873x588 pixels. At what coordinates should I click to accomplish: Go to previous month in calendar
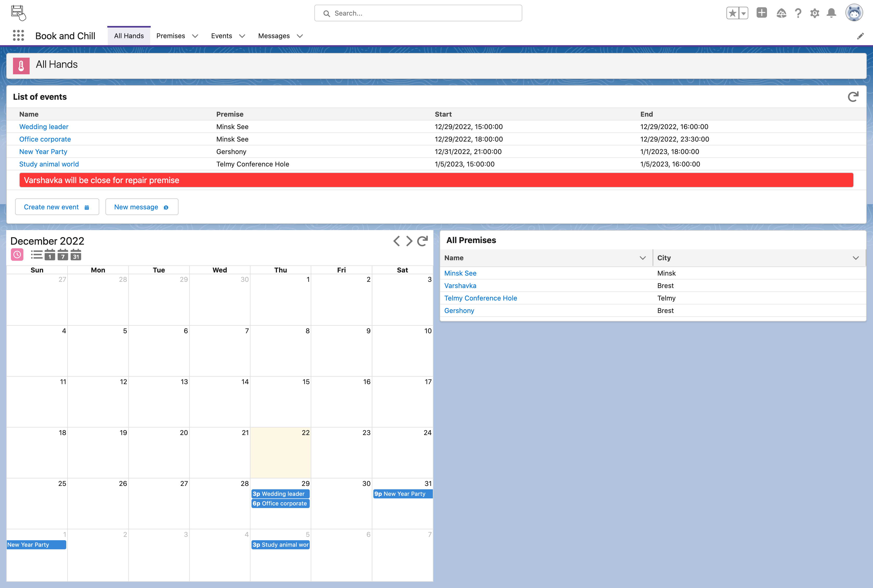tap(396, 241)
